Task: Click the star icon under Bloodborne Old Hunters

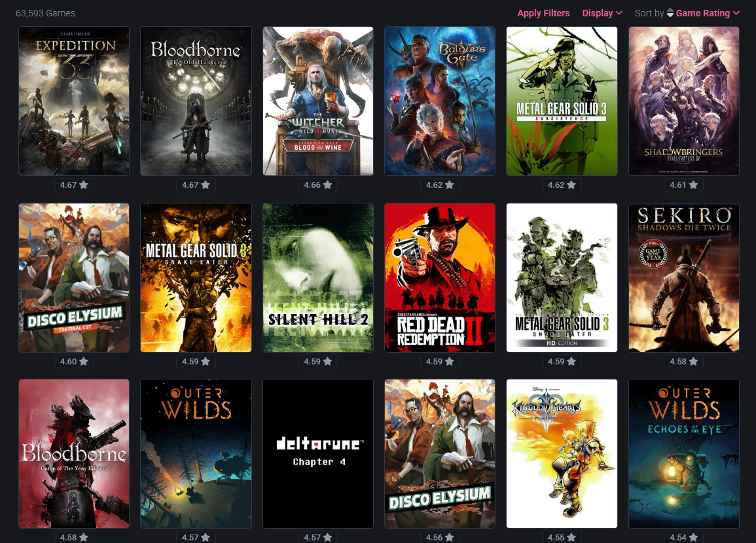Action: click(x=206, y=184)
